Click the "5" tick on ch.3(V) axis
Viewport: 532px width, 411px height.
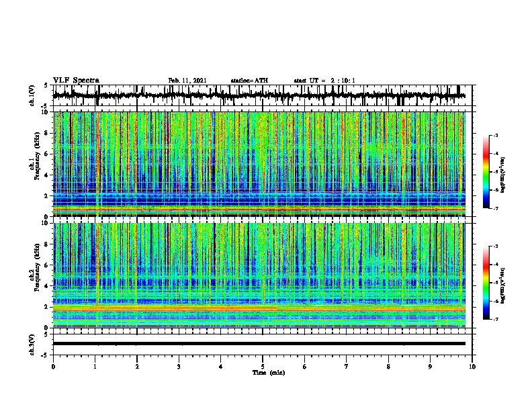(x=46, y=334)
